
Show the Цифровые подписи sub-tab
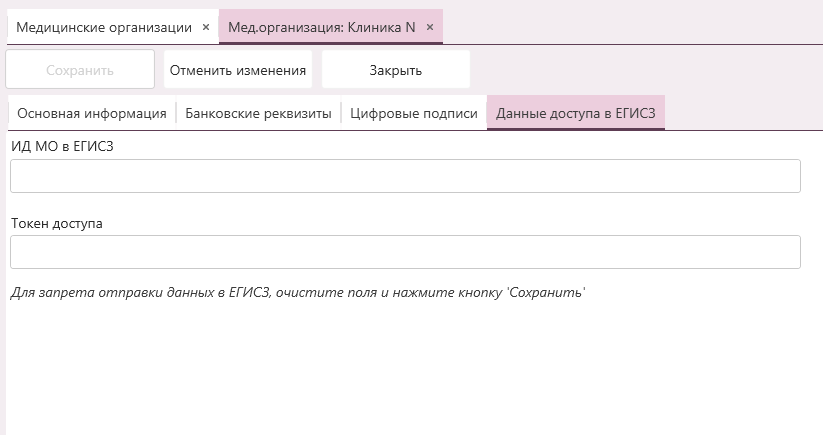tap(414, 113)
